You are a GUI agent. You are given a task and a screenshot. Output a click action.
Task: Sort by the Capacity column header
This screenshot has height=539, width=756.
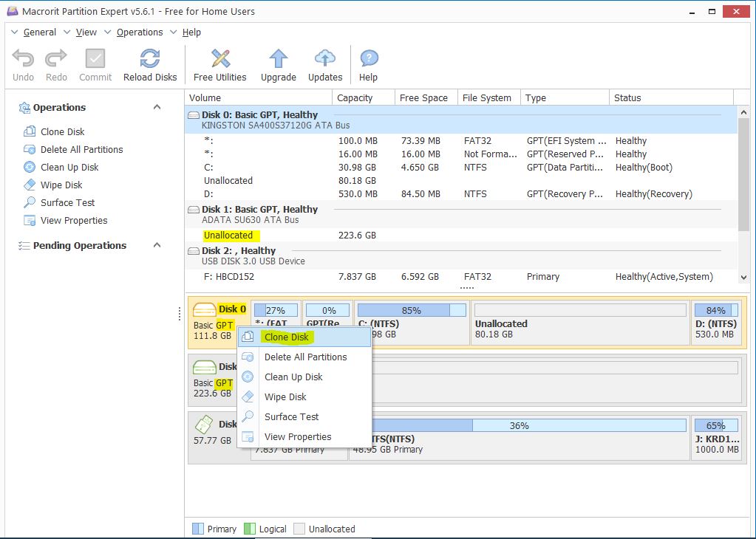[355, 97]
